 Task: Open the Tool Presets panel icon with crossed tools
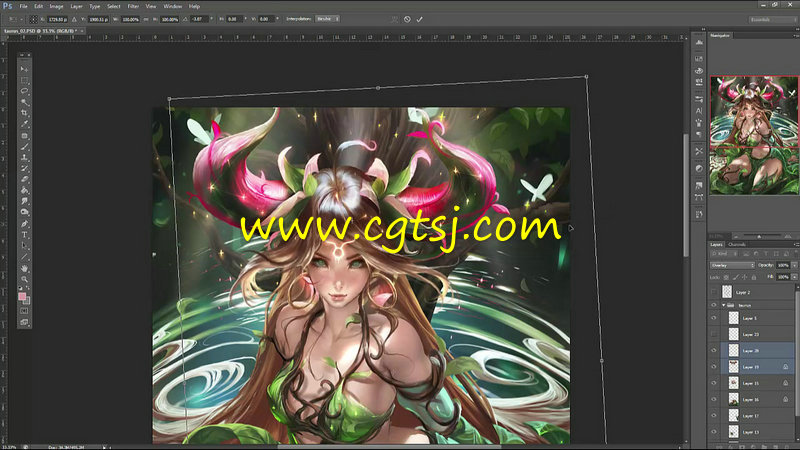[699, 151]
